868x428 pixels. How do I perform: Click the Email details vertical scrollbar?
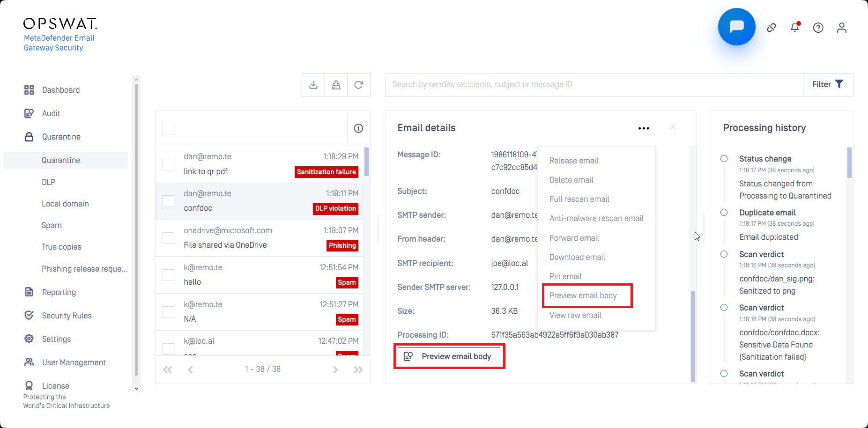[693, 337]
